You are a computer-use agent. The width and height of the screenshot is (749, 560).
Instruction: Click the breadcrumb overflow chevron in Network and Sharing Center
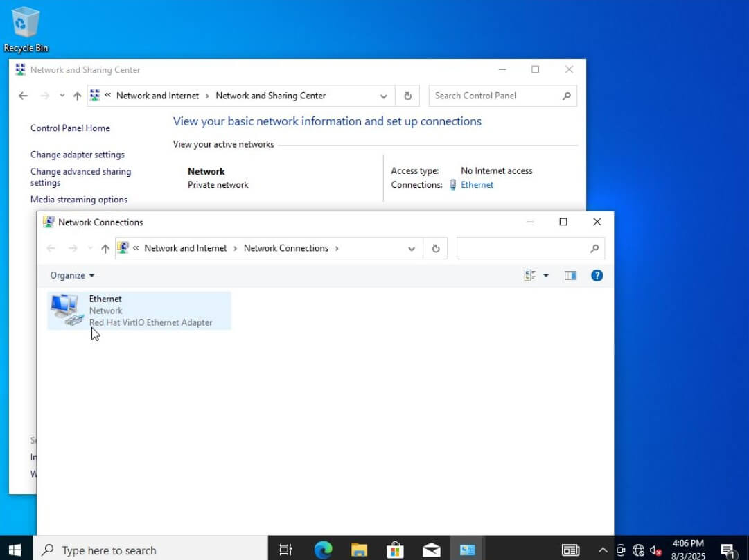pyautogui.click(x=108, y=95)
